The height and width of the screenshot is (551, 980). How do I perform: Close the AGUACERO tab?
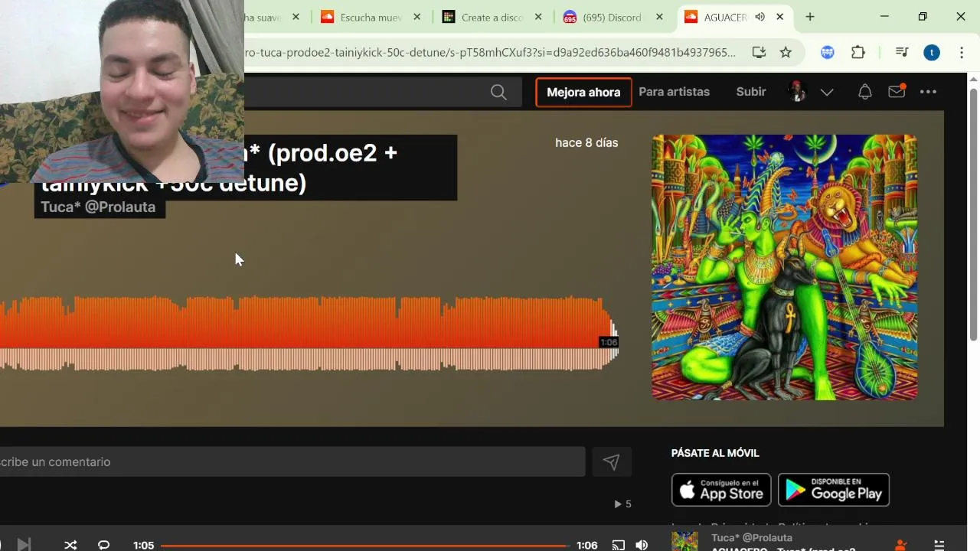(780, 17)
